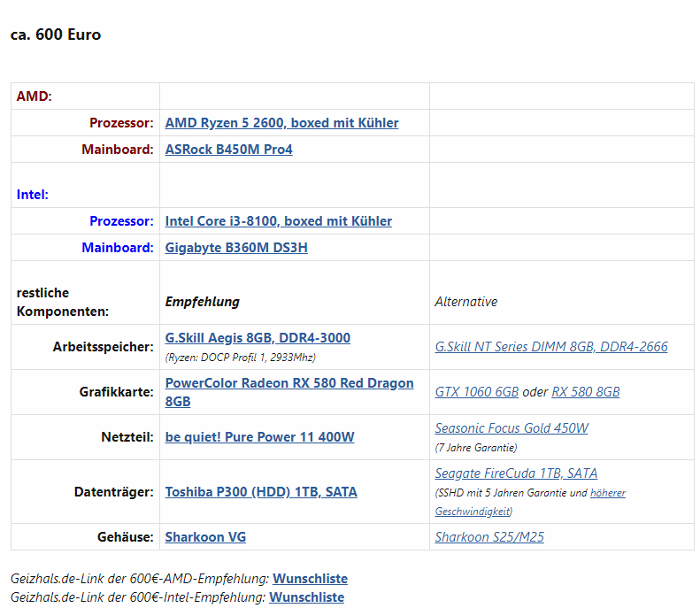Click the 'Gehäuse:' row label
700x608 pixels.
(x=126, y=537)
